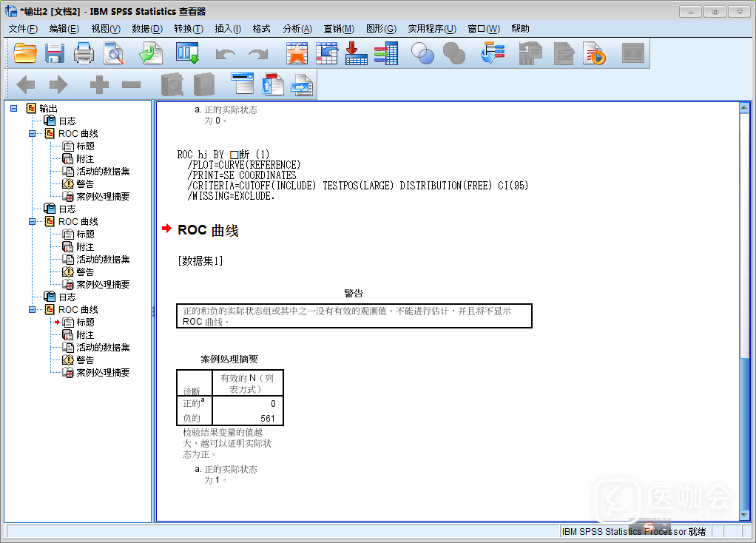This screenshot has height=543, width=756.
Task: Open the 分析(A) menu
Action: click(x=297, y=29)
